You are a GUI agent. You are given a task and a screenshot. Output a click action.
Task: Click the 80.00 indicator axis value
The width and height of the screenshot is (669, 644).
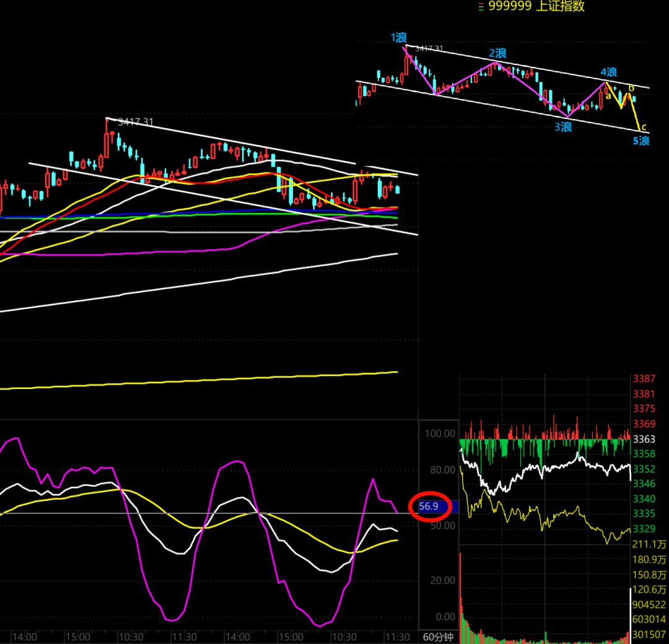click(x=442, y=469)
